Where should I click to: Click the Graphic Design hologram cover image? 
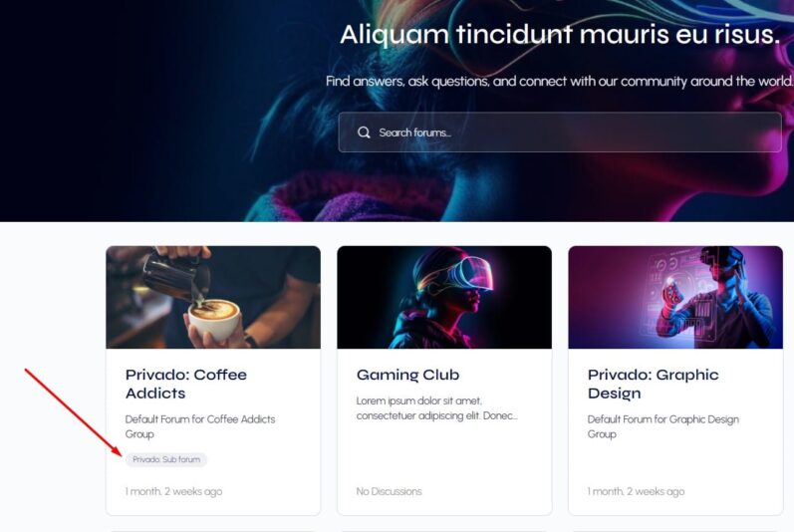click(x=675, y=297)
